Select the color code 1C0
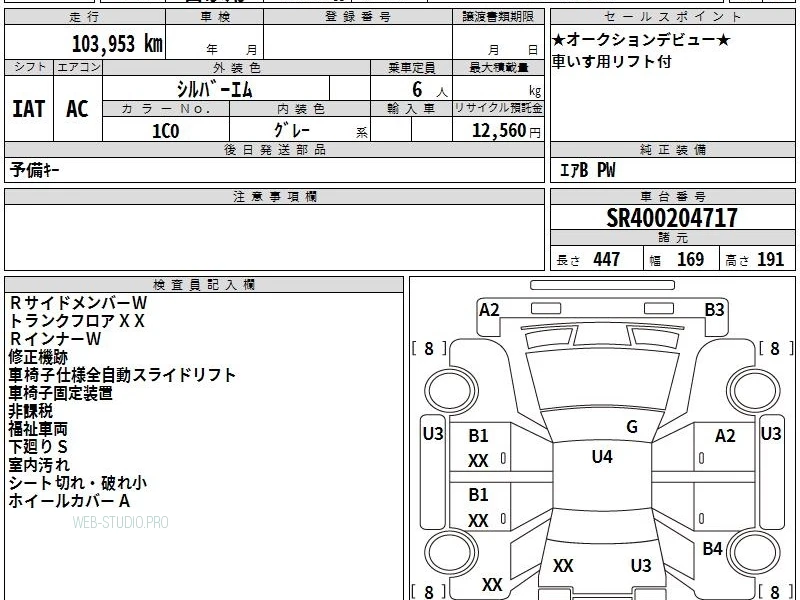Image resolution: width=800 pixels, height=600 pixels. tap(166, 131)
